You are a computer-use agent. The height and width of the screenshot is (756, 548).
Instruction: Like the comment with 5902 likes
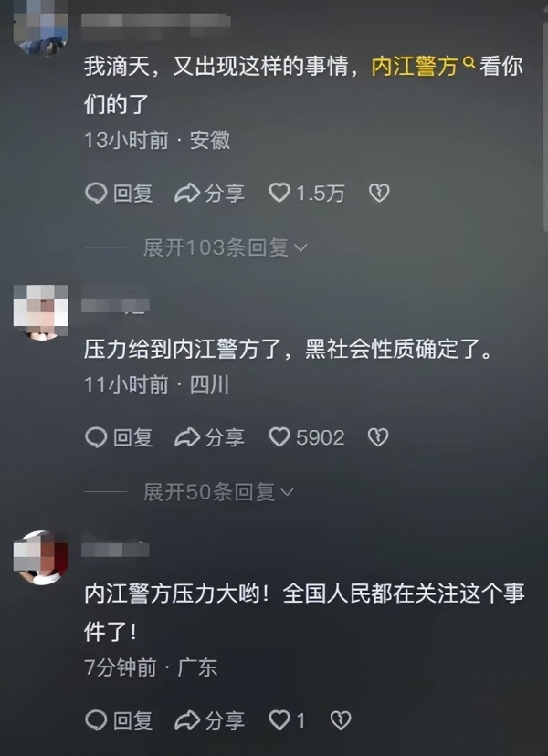pos(307,437)
